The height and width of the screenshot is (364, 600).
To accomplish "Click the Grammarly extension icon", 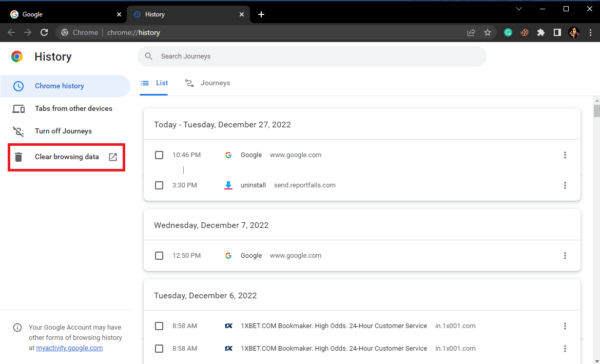I will tap(508, 32).
